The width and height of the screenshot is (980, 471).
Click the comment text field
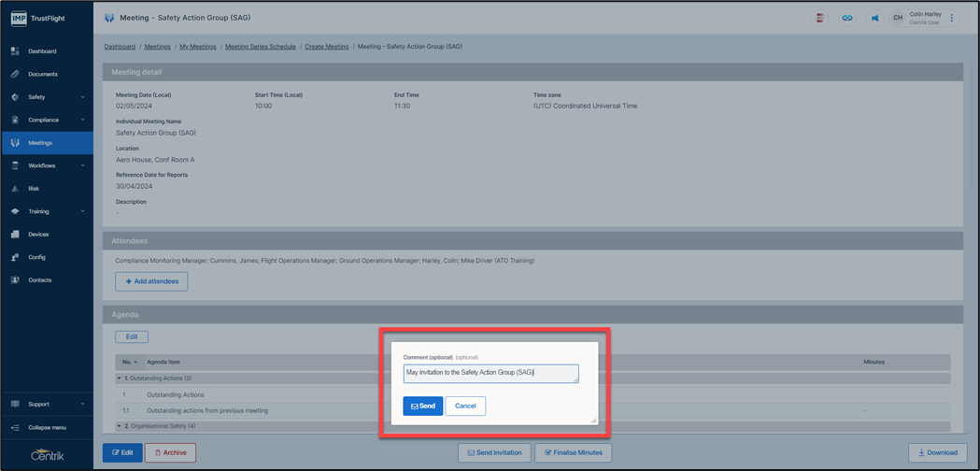[490, 373]
